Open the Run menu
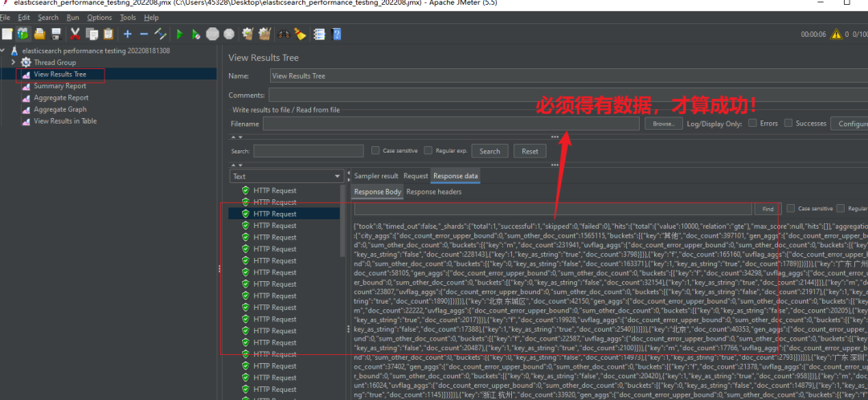 72,18
